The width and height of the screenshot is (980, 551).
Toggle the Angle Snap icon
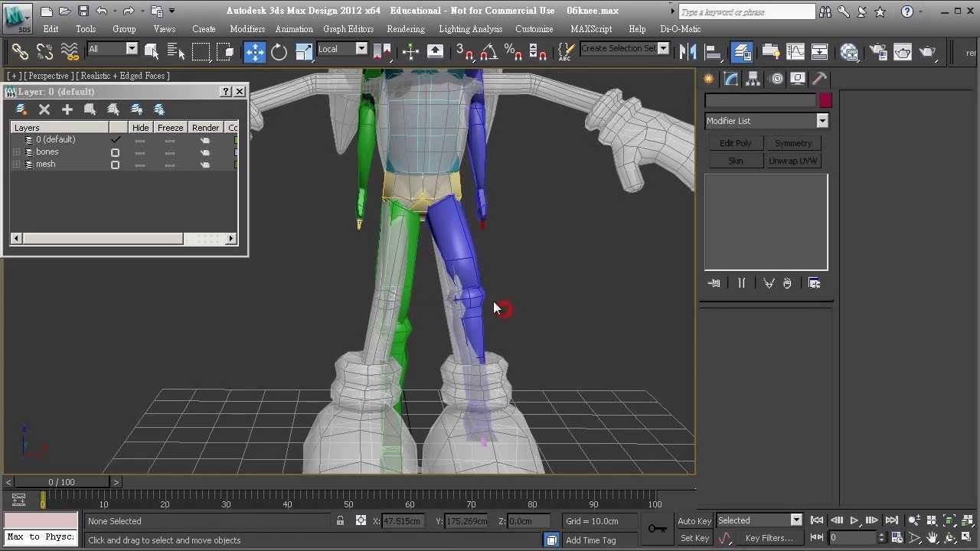(488, 51)
